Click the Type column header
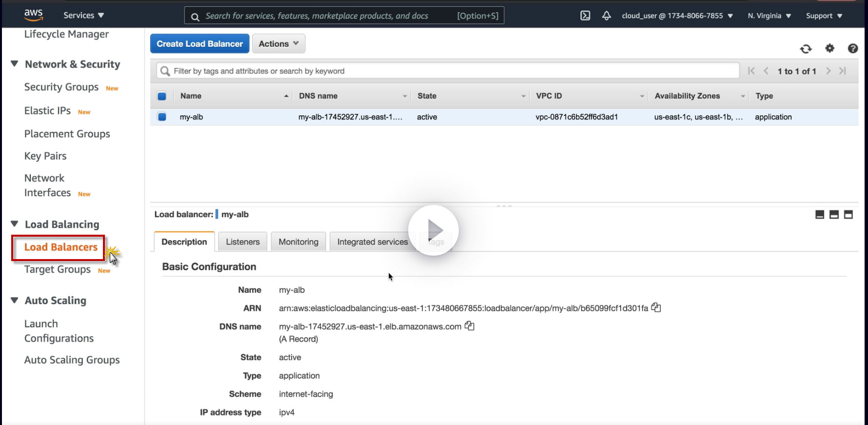The width and height of the screenshot is (868, 425). (764, 96)
